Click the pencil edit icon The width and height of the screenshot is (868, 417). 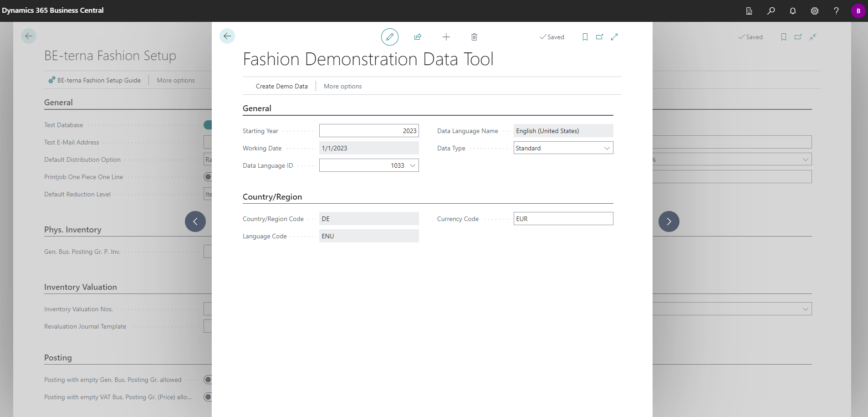click(x=389, y=37)
